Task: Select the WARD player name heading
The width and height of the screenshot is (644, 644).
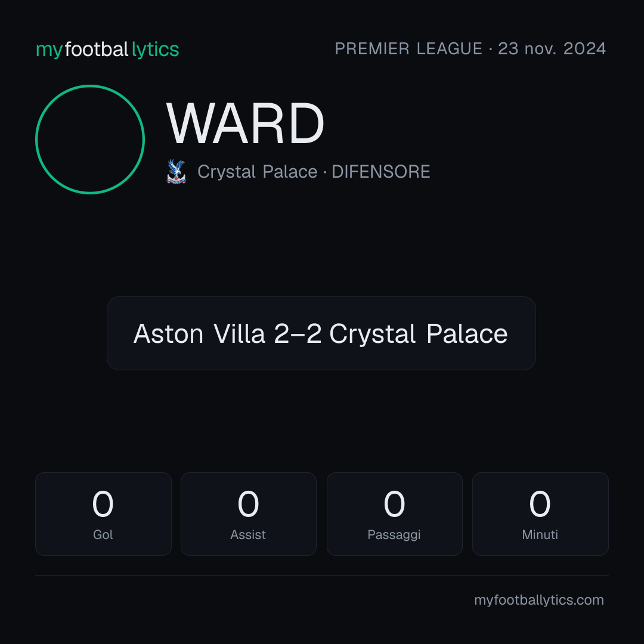Action: (245, 123)
